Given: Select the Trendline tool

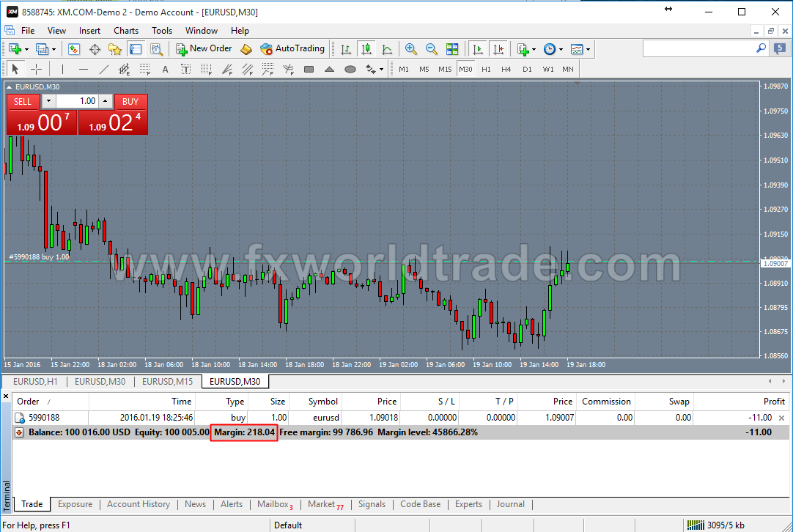Looking at the screenshot, I should pyautogui.click(x=103, y=69).
